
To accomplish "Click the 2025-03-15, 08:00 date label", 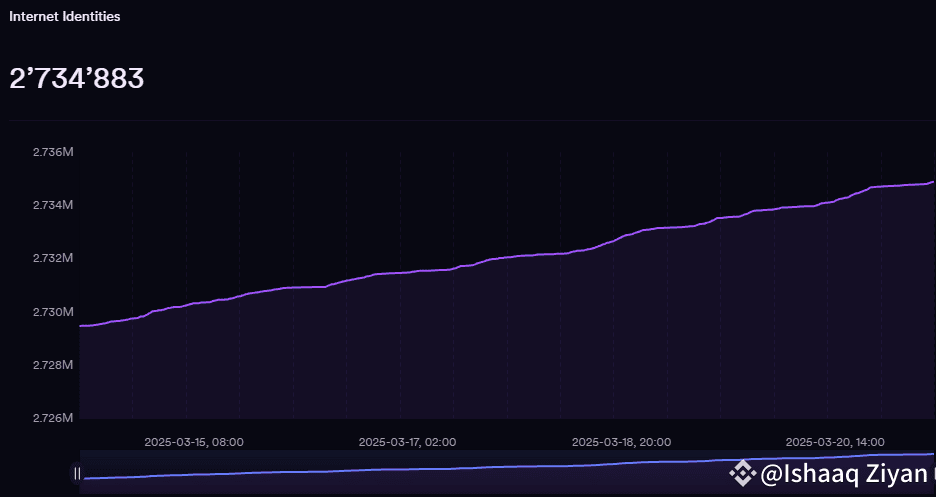I will pyautogui.click(x=194, y=442).
